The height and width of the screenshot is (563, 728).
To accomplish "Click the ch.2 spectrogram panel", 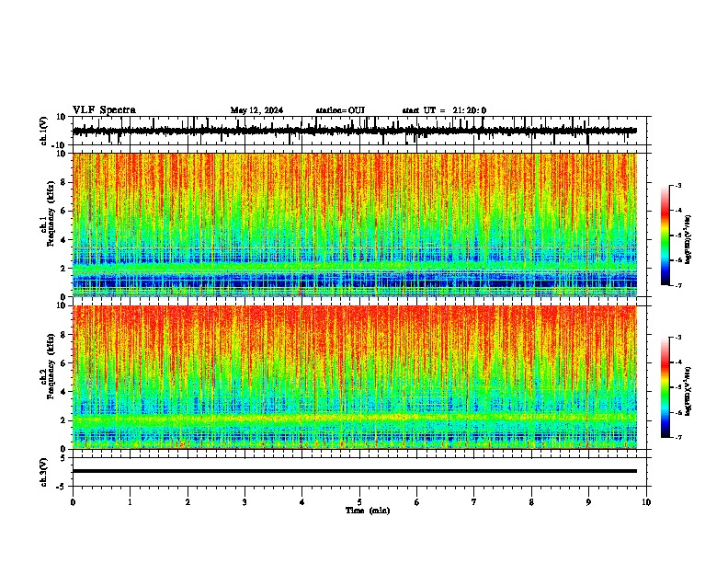I will [x=354, y=377].
